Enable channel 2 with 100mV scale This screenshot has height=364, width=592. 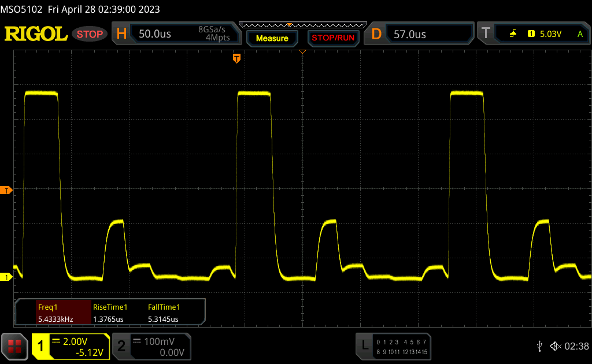click(150, 346)
